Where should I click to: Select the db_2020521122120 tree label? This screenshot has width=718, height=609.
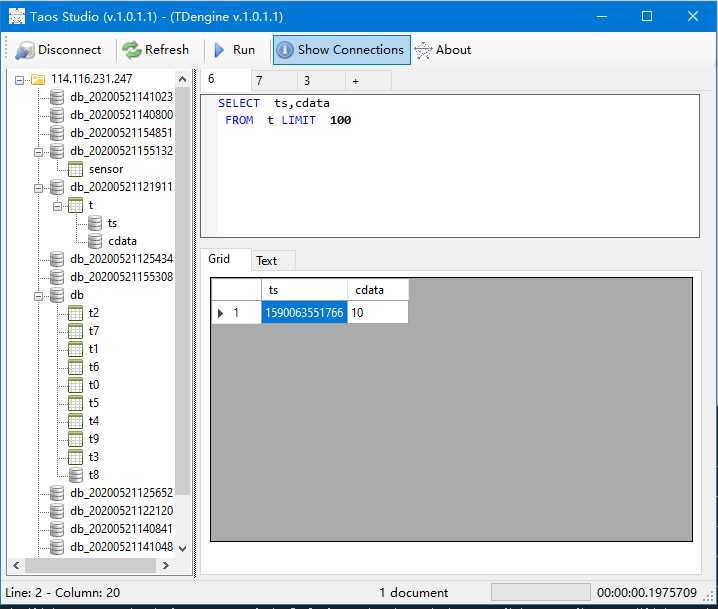(121, 511)
